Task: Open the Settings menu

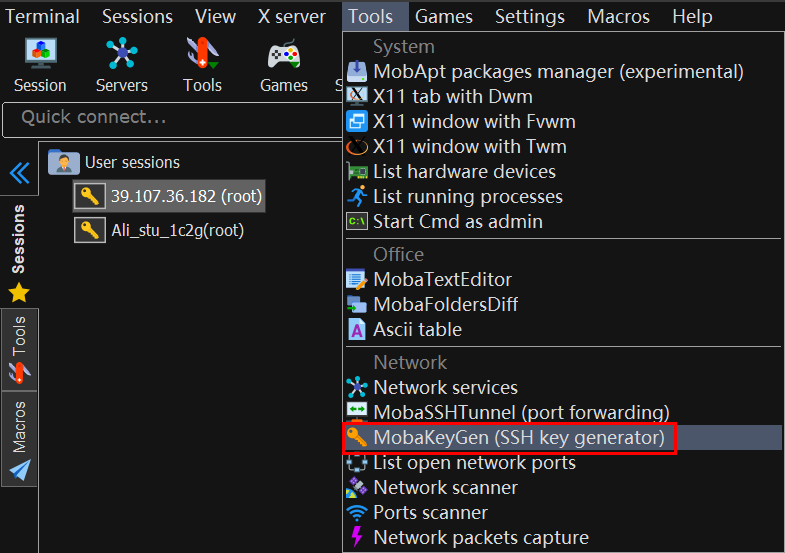Action: (x=530, y=17)
